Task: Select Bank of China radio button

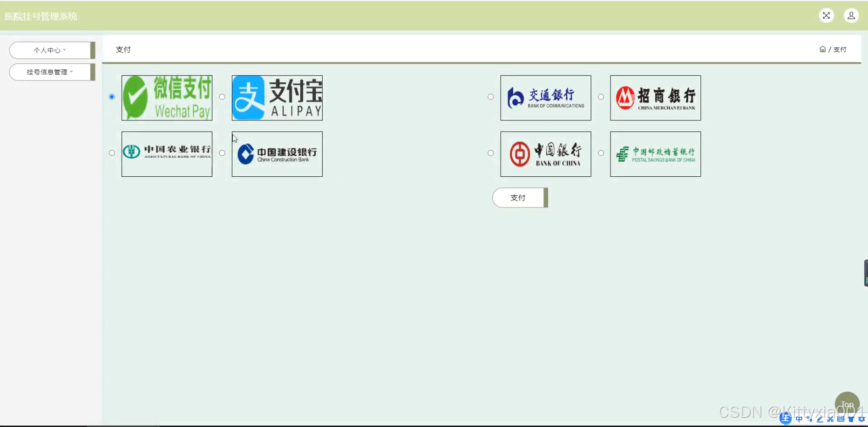Action: pyautogui.click(x=491, y=153)
